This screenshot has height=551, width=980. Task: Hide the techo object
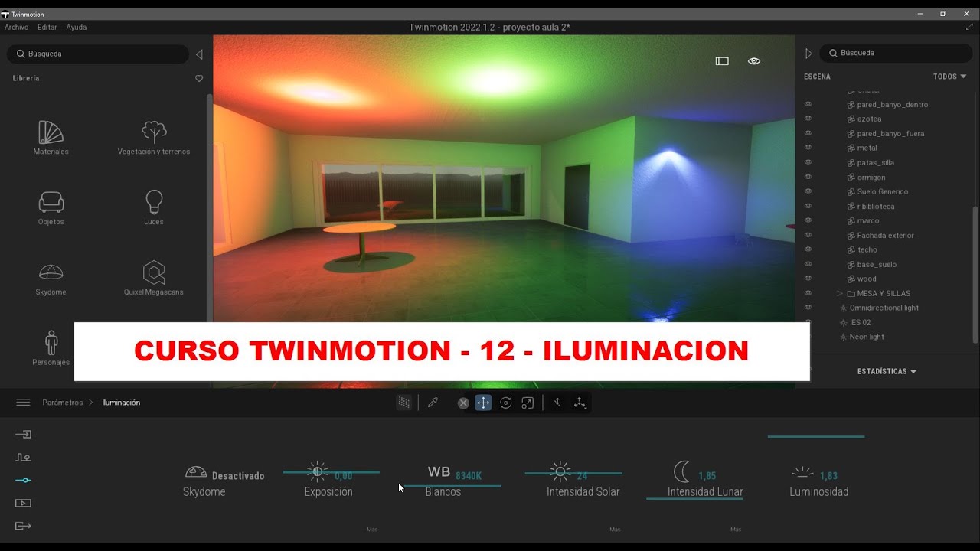(808, 249)
